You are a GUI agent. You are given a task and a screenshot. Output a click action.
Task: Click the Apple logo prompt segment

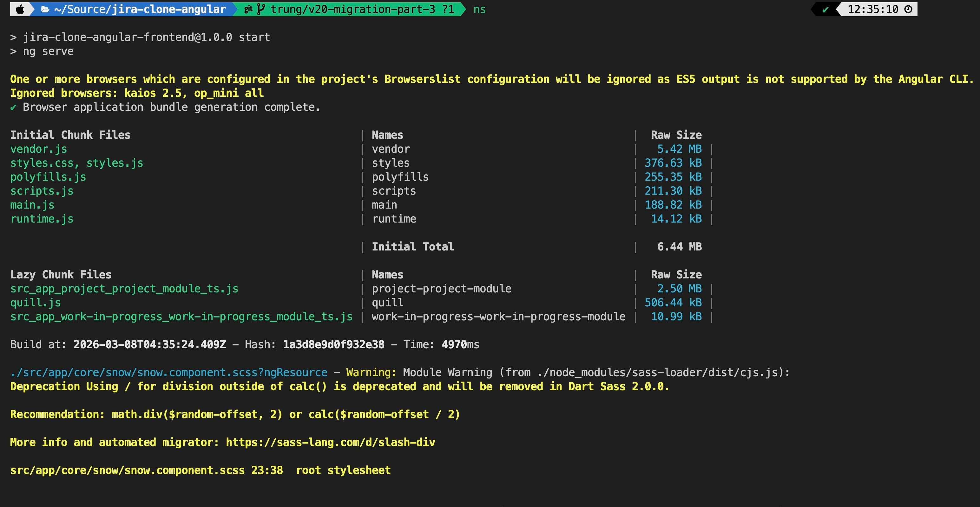click(x=20, y=9)
